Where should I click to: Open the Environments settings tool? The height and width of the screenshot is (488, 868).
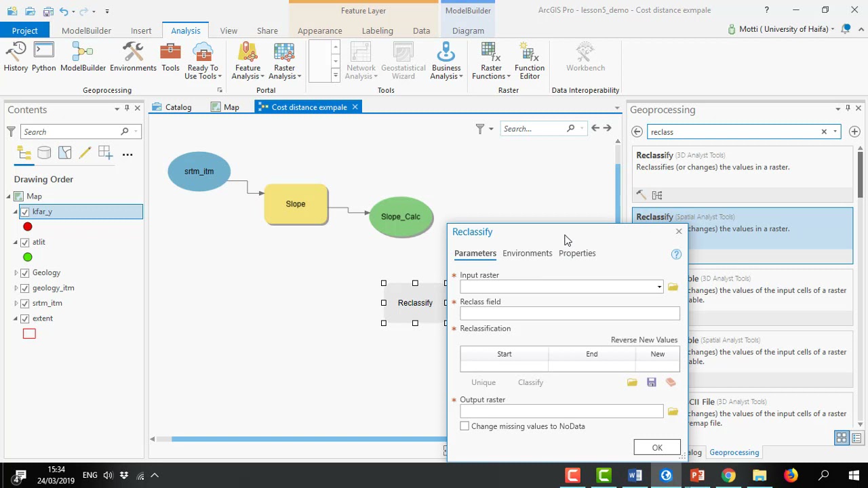tap(133, 57)
